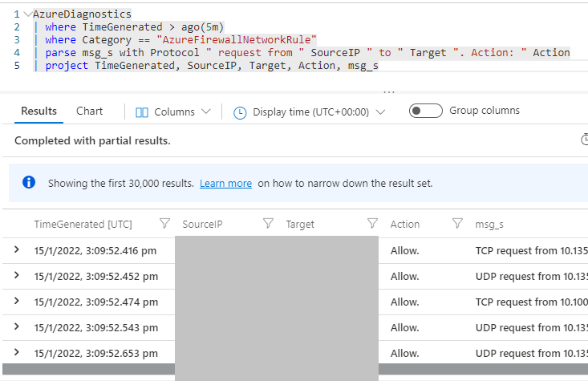Expand the 3:09:52.474 pm result row
Image resolution: width=588 pixels, height=381 pixels.
[x=18, y=302]
